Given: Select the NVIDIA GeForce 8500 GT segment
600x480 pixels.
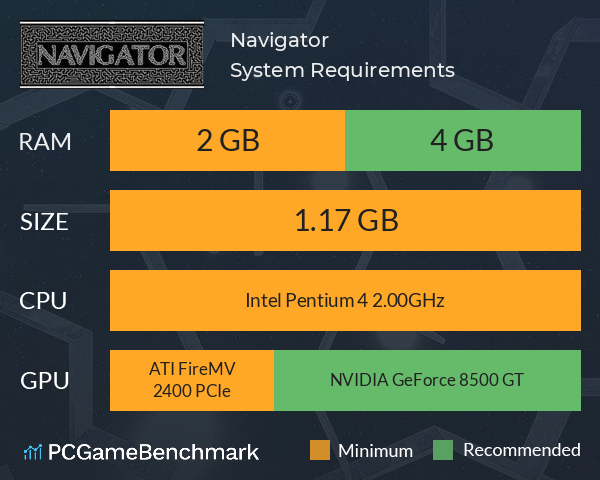Looking at the screenshot, I should [x=428, y=380].
